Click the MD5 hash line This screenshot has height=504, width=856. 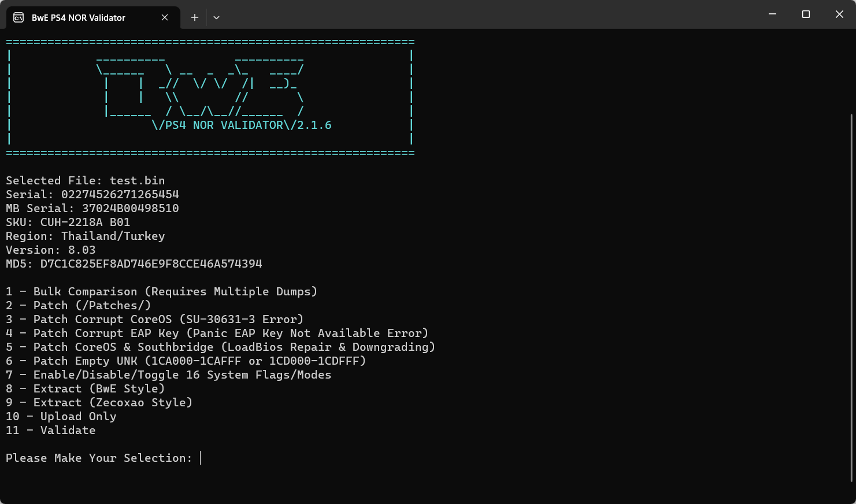point(134,264)
